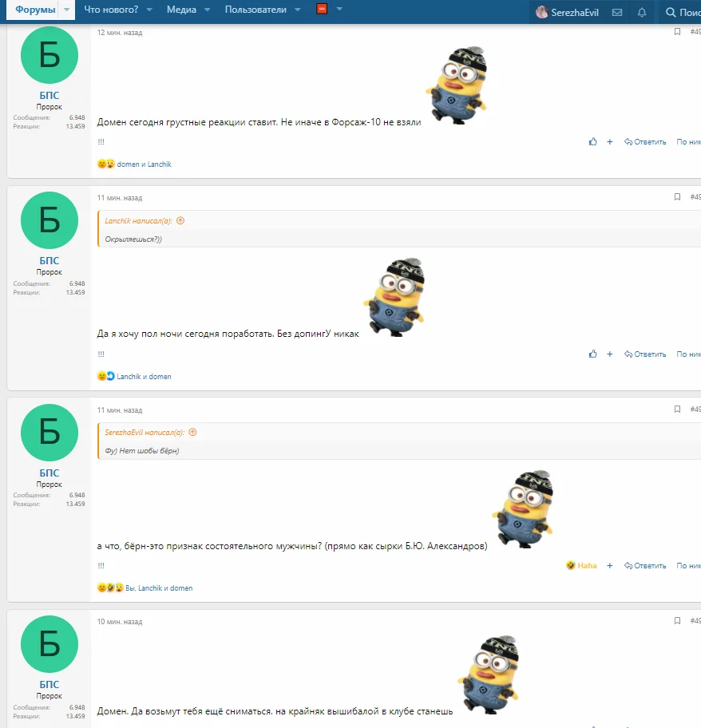This screenshot has width=701, height=728.
Task: Expand the Lanchik quote Окрыляешься?))
Action: pyautogui.click(x=133, y=239)
